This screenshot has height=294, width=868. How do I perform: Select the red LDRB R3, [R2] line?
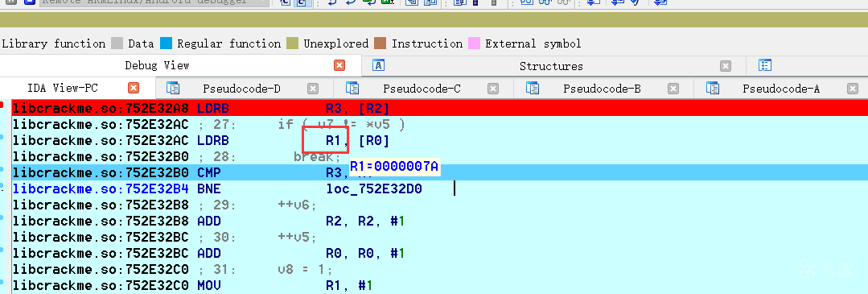click(x=439, y=108)
